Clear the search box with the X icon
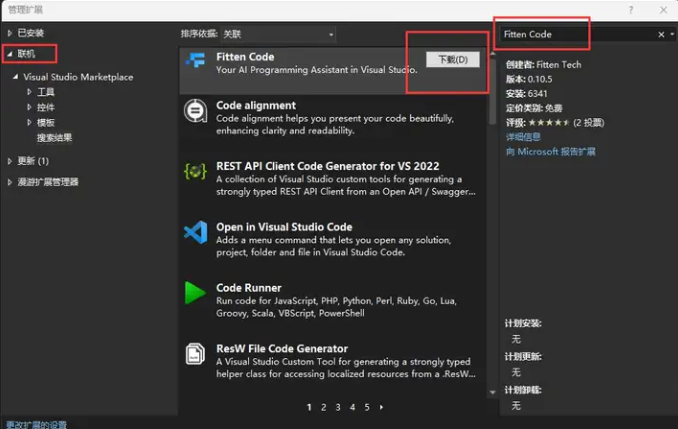Viewport: 678px width, 429px height. click(x=660, y=34)
